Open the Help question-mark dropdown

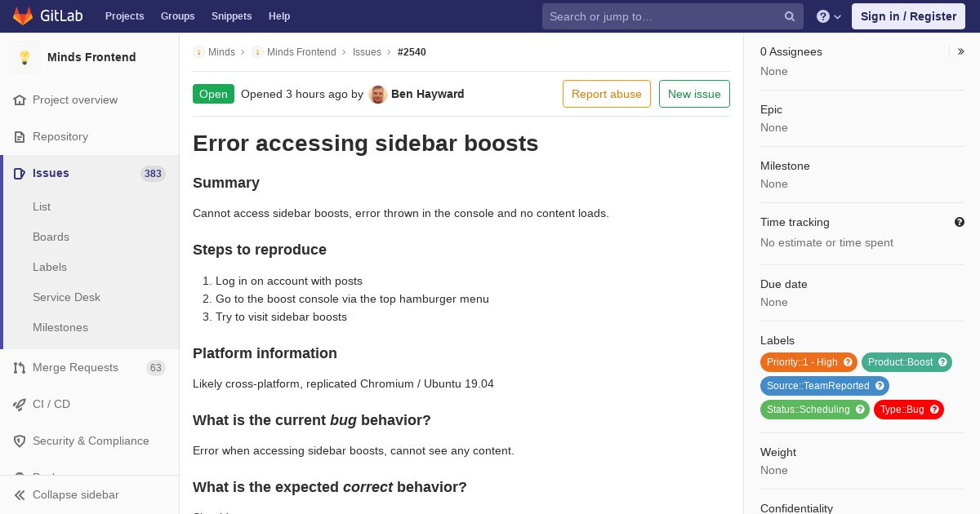[829, 16]
